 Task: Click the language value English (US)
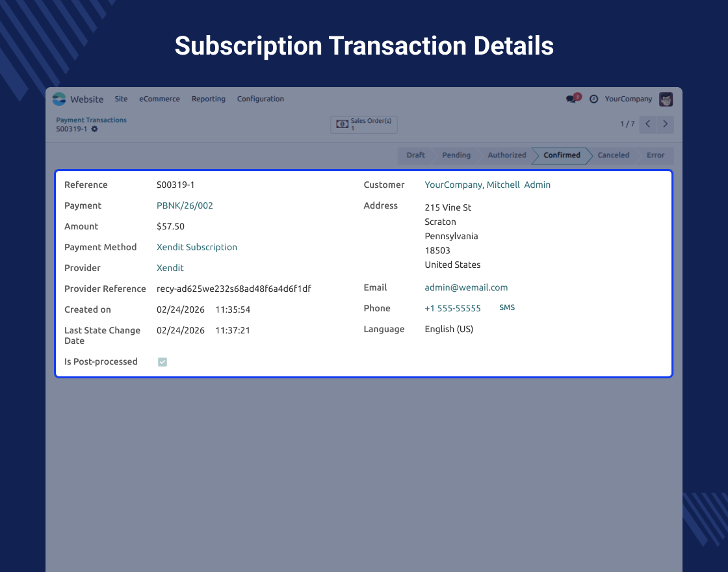coord(449,329)
